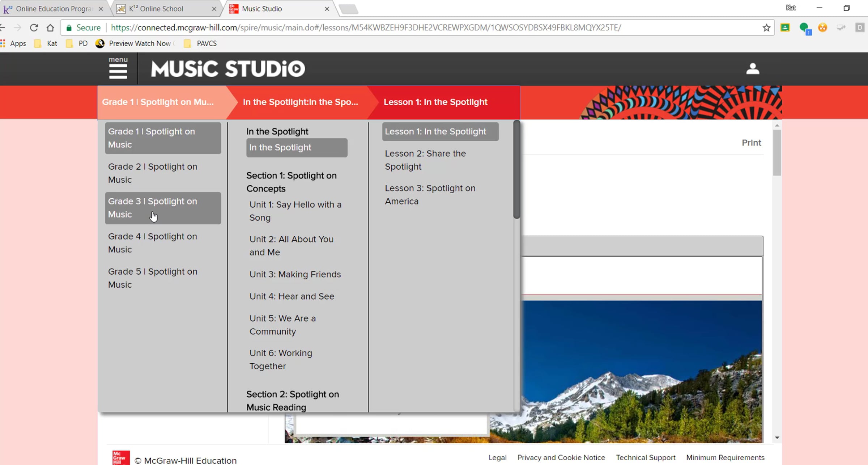Open Unit 3: Making Friends
Viewport: 868px width, 465px height.
point(297,274)
